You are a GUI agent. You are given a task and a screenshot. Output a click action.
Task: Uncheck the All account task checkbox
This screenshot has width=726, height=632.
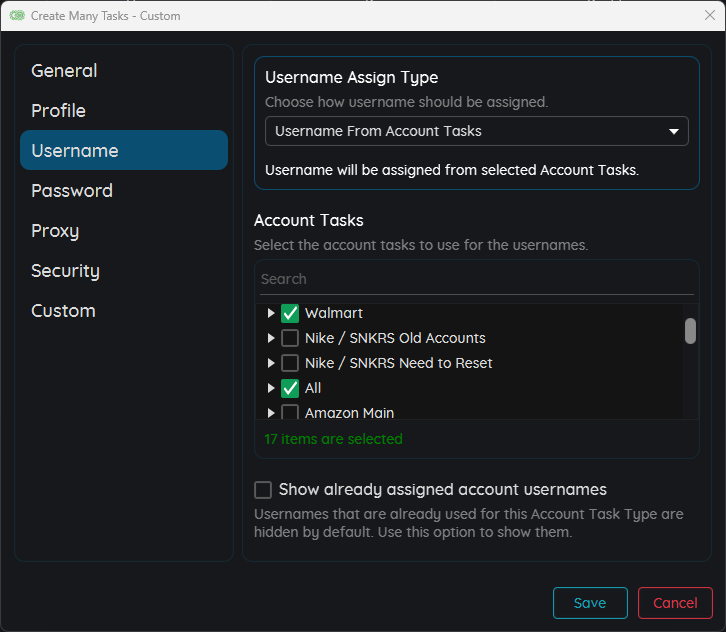click(290, 388)
